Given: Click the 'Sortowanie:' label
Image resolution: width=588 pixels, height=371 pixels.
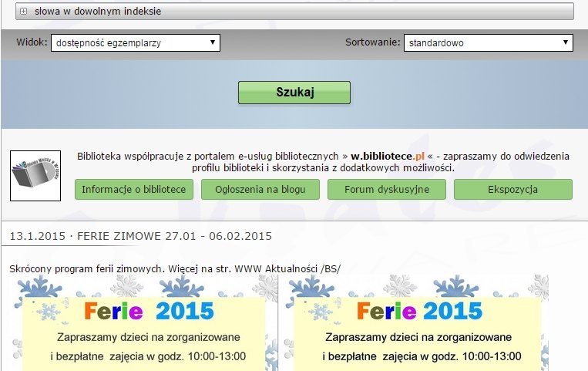Looking at the screenshot, I should [x=372, y=43].
